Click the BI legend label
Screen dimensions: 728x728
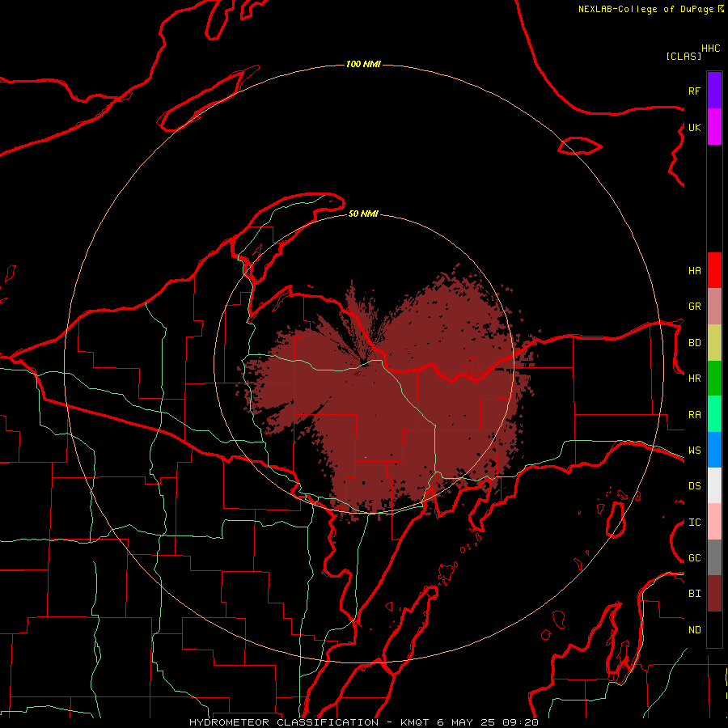pos(694,594)
